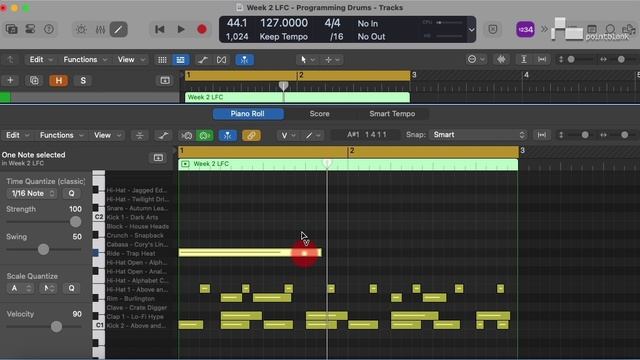The width and height of the screenshot is (640, 360).
Task: Toggle tracks area waveform zoom button
Action: point(501,60)
